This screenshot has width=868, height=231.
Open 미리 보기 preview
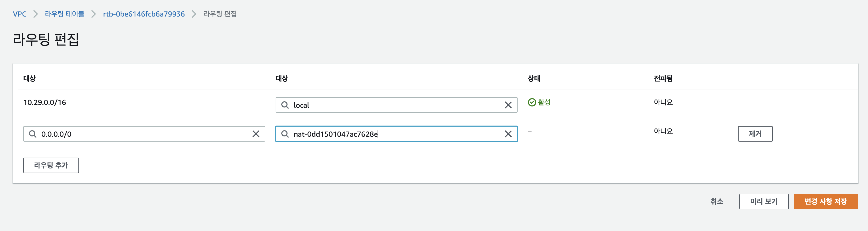click(x=764, y=201)
